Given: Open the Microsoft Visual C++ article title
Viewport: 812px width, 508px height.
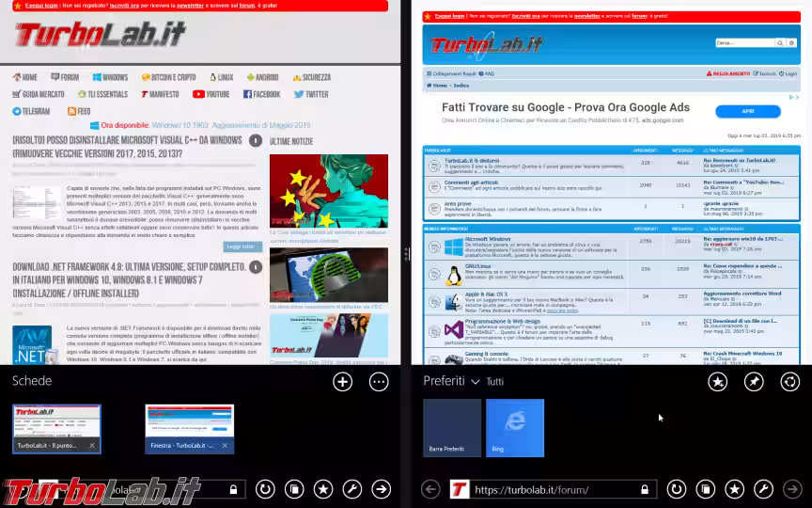Looking at the screenshot, I should pyautogui.click(x=128, y=147).
